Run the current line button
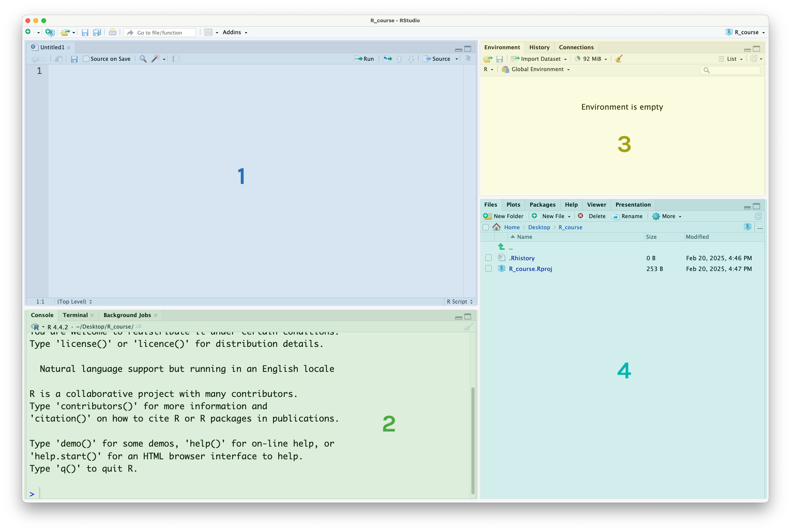Image resolution: width=791 pixels, height=532 pixels. [364, 59]
